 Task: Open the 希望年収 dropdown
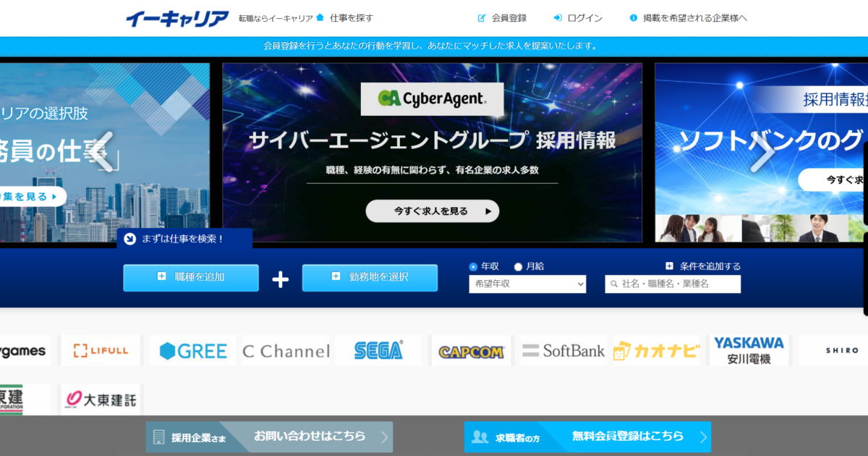527,284
